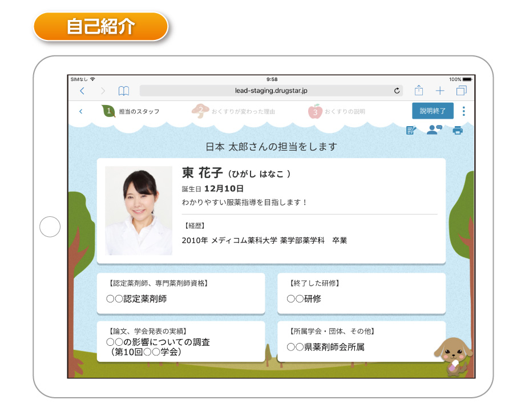Open the Safari bookmarks icon

click(x=123, y=91)
